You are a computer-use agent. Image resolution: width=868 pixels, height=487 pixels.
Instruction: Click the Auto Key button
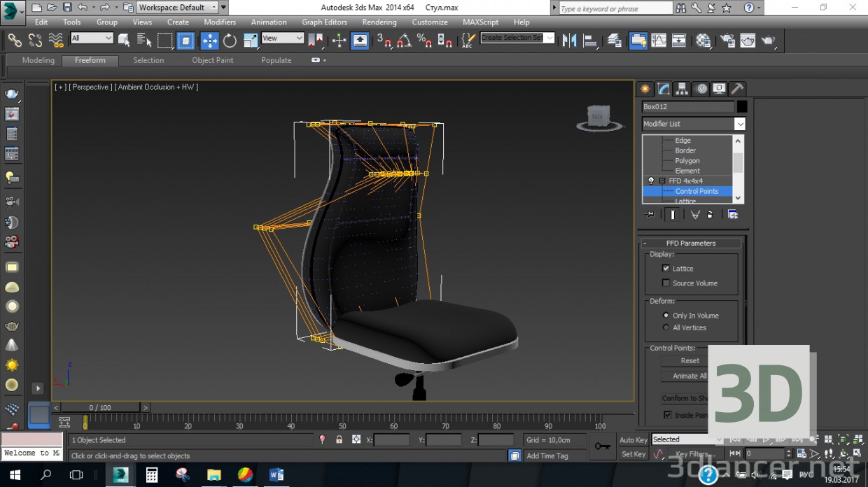click(x=633, y=440)
